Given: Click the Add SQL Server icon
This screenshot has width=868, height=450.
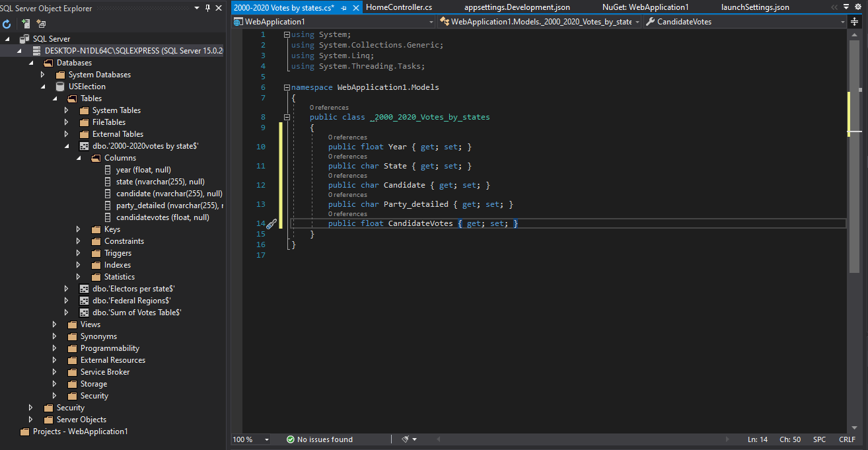Looking at the screenshot, I should pos(25,23).
